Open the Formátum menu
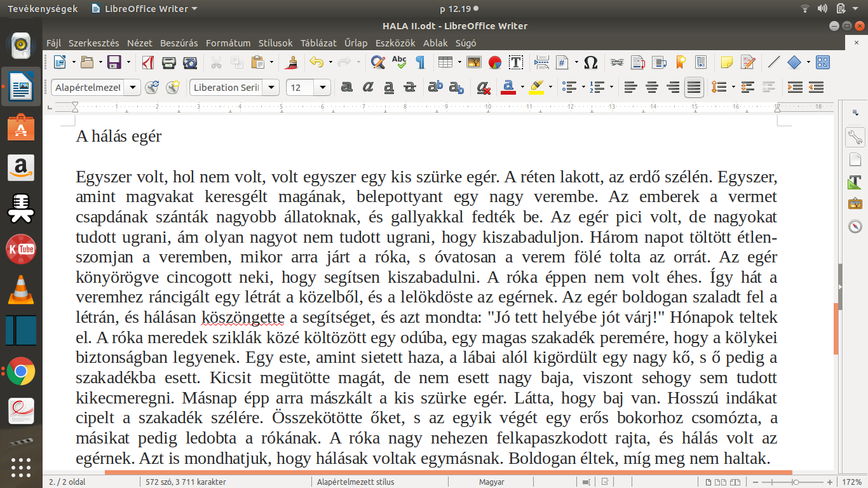Screen dimensions: 868x488 pos(228,43)
